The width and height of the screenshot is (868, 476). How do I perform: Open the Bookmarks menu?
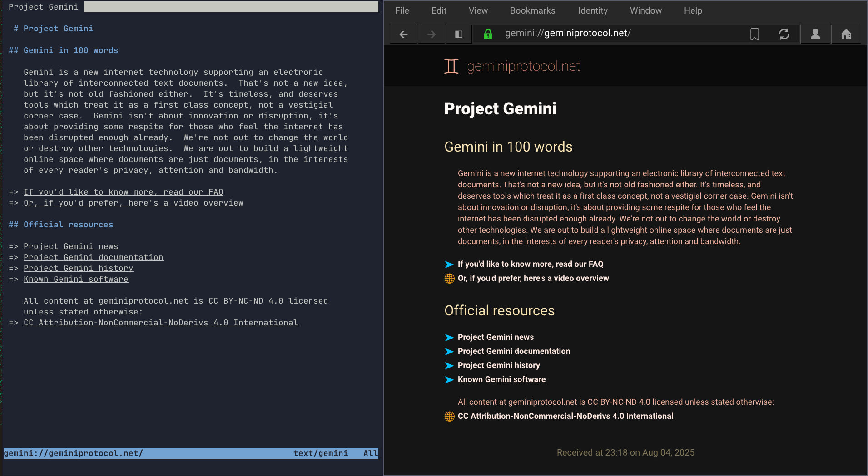532,10
